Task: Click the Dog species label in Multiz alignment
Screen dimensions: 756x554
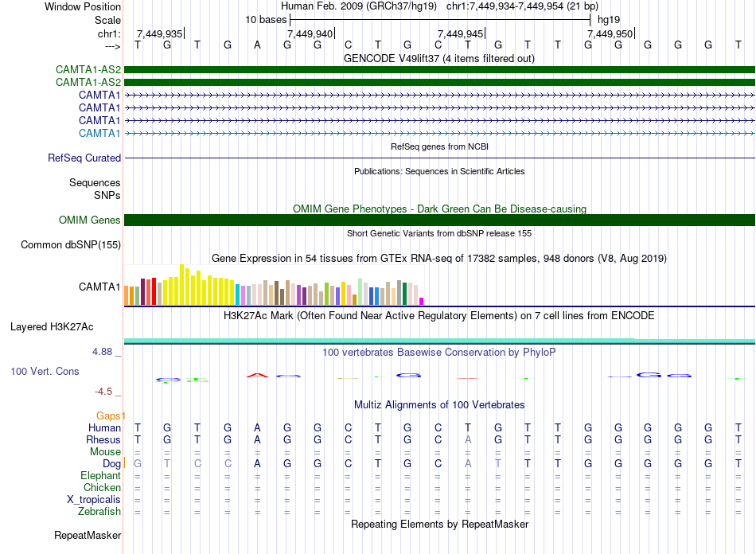Action: (112, 463)
